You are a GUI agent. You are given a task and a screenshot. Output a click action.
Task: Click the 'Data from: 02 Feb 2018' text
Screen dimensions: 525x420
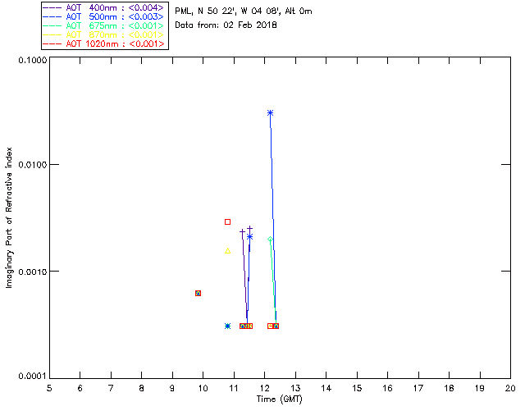[226, 25]
